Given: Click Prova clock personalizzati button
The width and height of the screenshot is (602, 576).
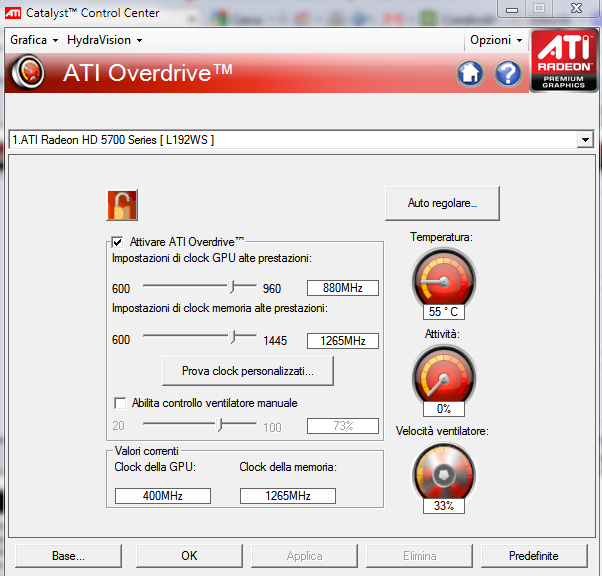Looking at the screenshot, I should [x=248, y=371].
